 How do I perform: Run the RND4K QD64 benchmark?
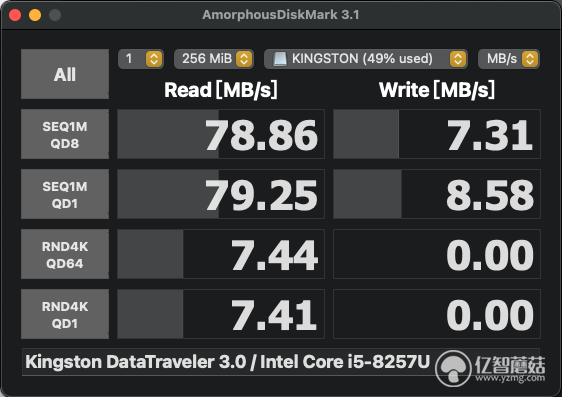65,254
